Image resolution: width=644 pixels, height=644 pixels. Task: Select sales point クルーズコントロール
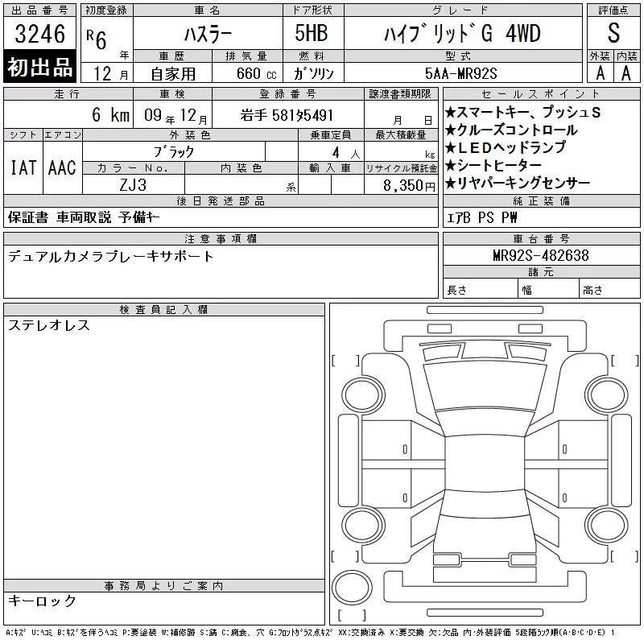pos(511,130)
